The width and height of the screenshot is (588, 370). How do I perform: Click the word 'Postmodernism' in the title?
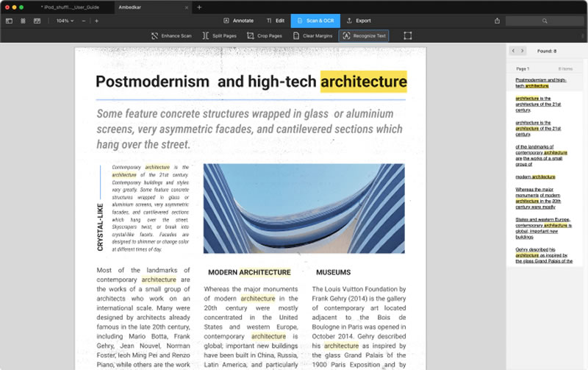coord(152,82)
